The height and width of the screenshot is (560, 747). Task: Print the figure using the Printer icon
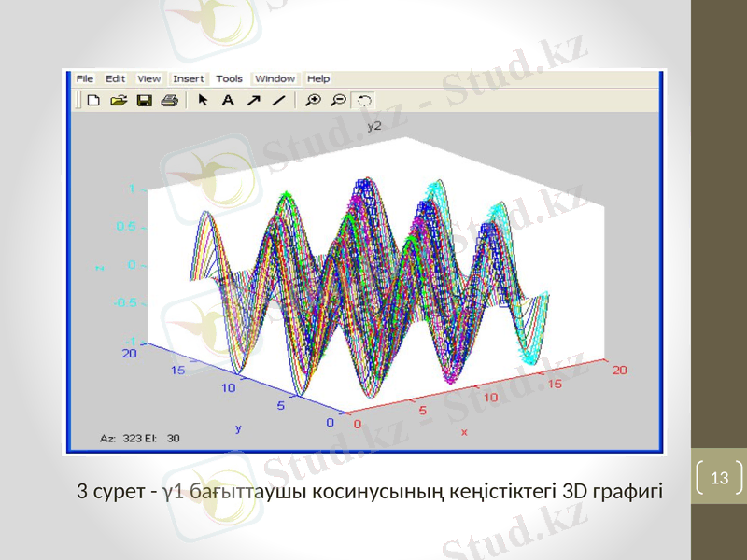[170, 99]
